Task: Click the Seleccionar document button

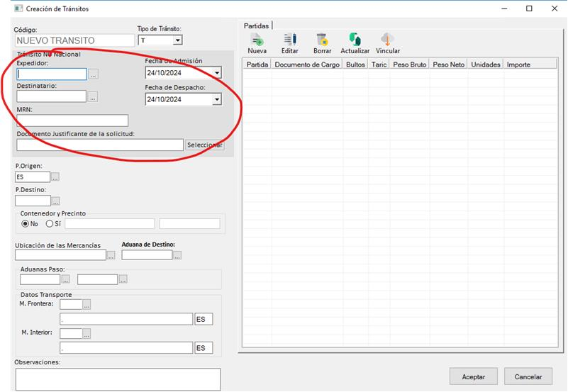Action: click(204, 145)
